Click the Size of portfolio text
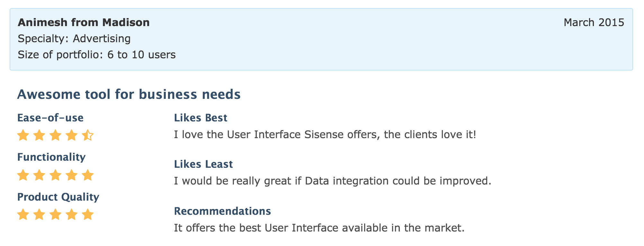The width and height of the screenshot is (644, 246). point(96,55)
